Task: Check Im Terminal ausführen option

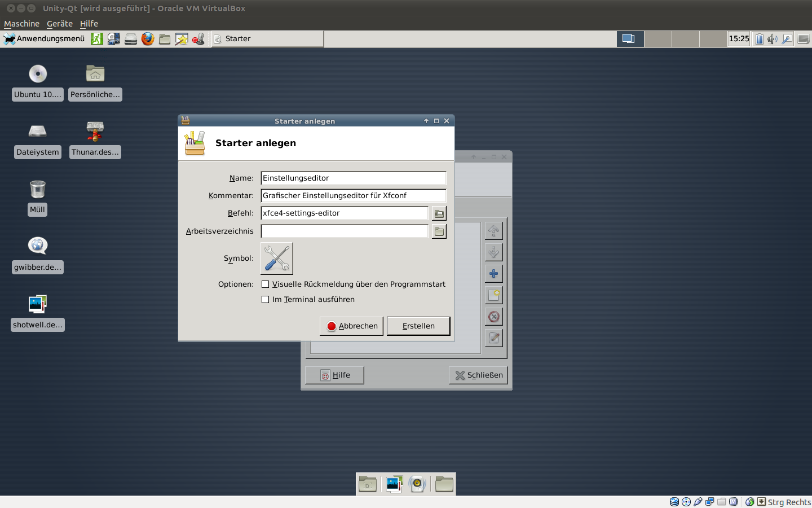Action: (265, 299)
